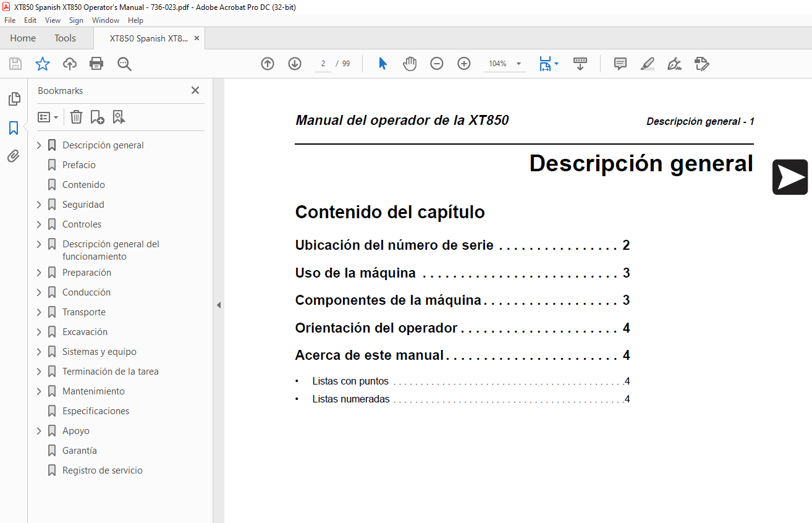Screen dimensions: 812x523
Task: Expand the Terminación de la tarea bookmark
Action: [x=39, y=372]
